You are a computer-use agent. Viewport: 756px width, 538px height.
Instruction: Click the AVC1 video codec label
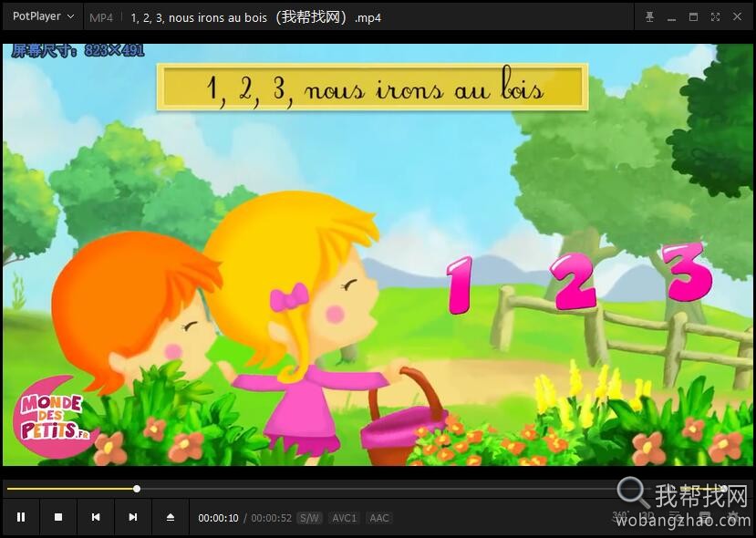point(344,518)
